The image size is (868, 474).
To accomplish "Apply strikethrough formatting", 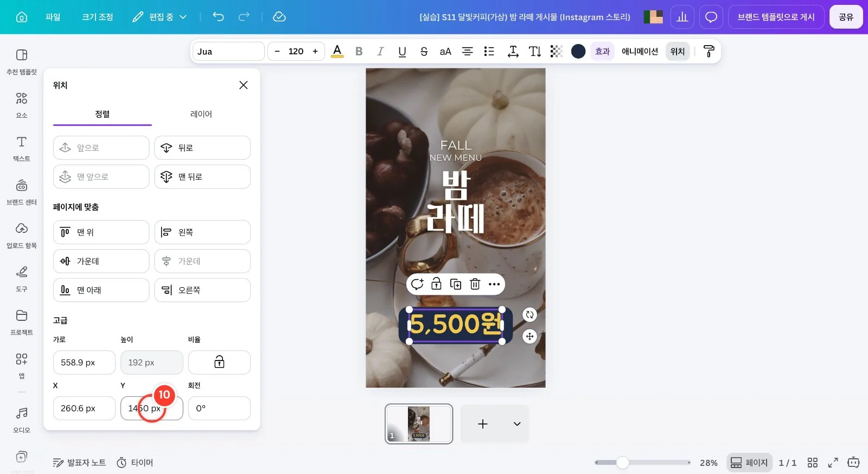I will (424, 51).
